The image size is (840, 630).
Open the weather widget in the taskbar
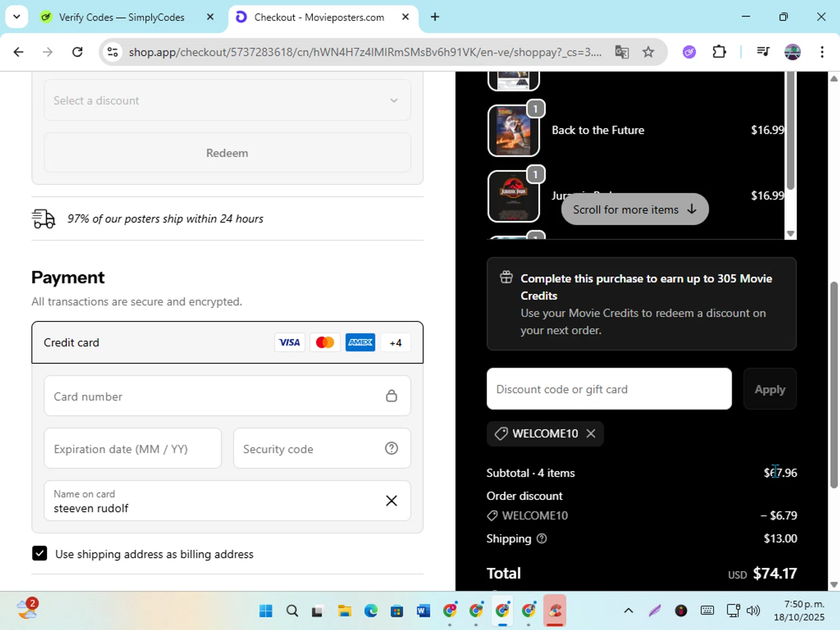tap(26, 609)
